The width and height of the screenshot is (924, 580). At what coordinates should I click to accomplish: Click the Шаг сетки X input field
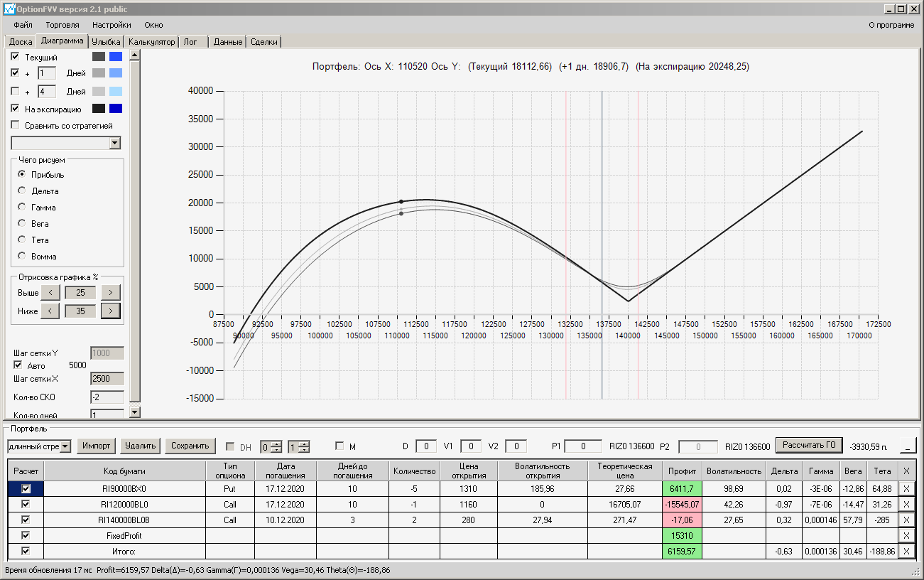pos(107,379)
